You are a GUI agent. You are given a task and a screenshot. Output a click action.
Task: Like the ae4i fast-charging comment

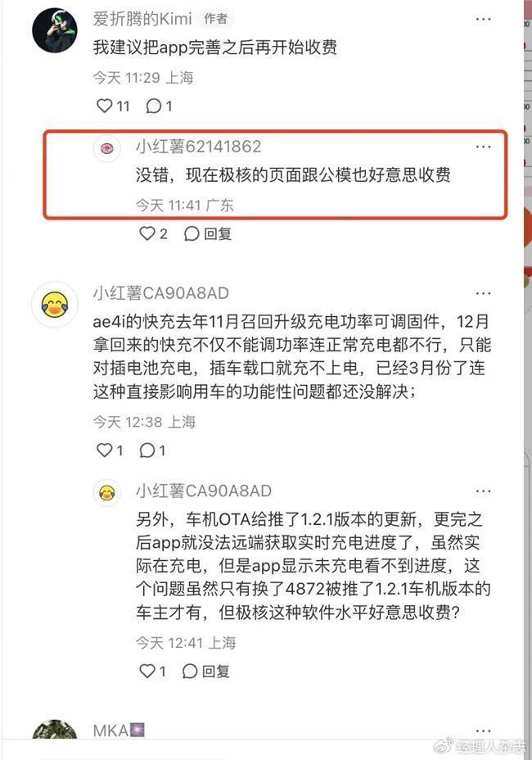(110, 450)
